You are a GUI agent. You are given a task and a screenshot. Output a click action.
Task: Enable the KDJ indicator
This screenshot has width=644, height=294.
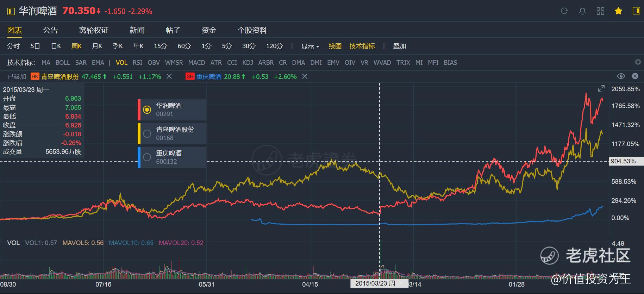tap(248, 62)
